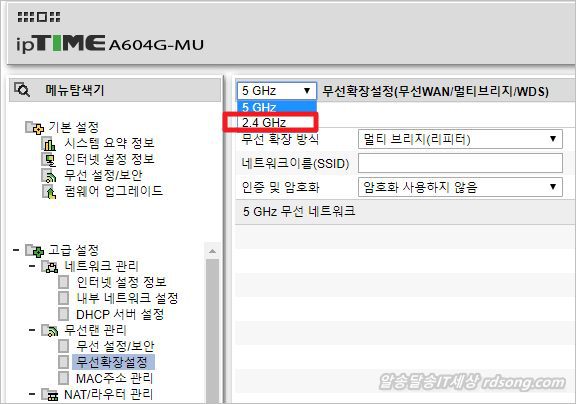Click the 고급 설정 section label
The height and width of the screenshot is (404, 576).
click(74, 250)
